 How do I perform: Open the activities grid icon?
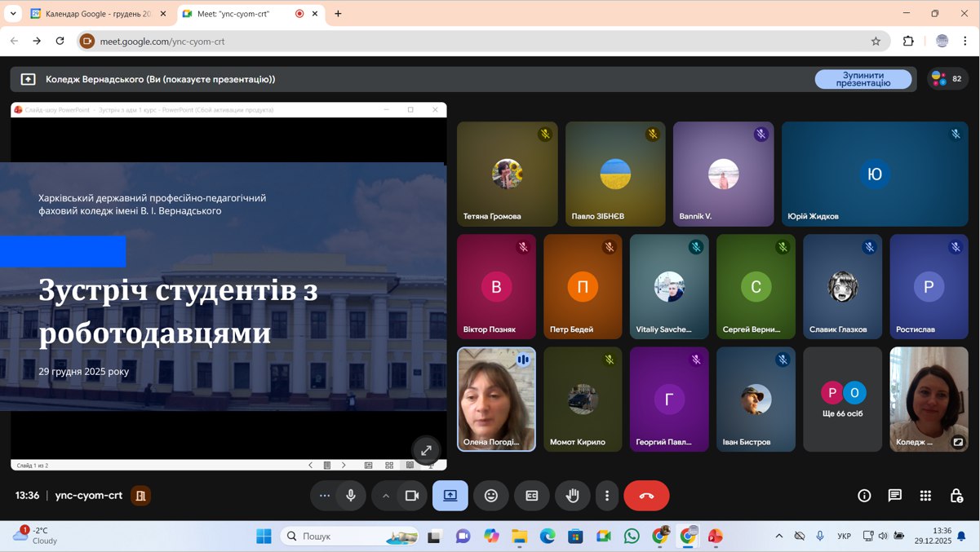[925, 496]
